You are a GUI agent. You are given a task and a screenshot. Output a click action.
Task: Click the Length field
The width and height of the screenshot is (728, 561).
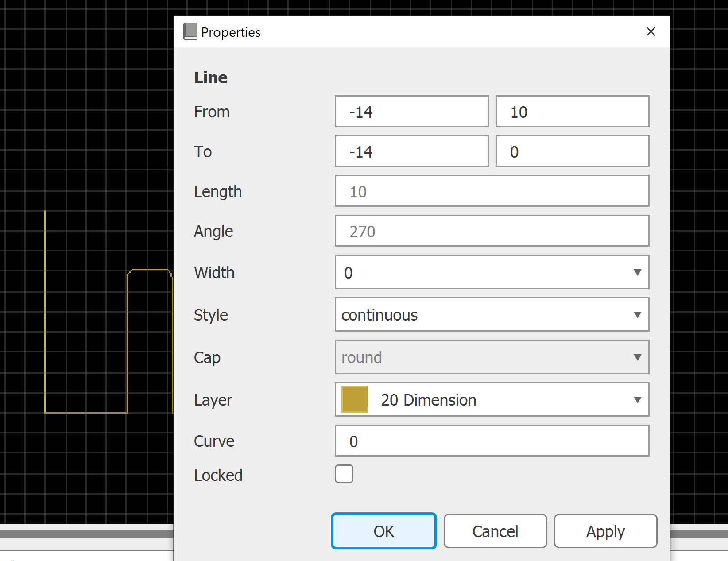click(492, 191)
